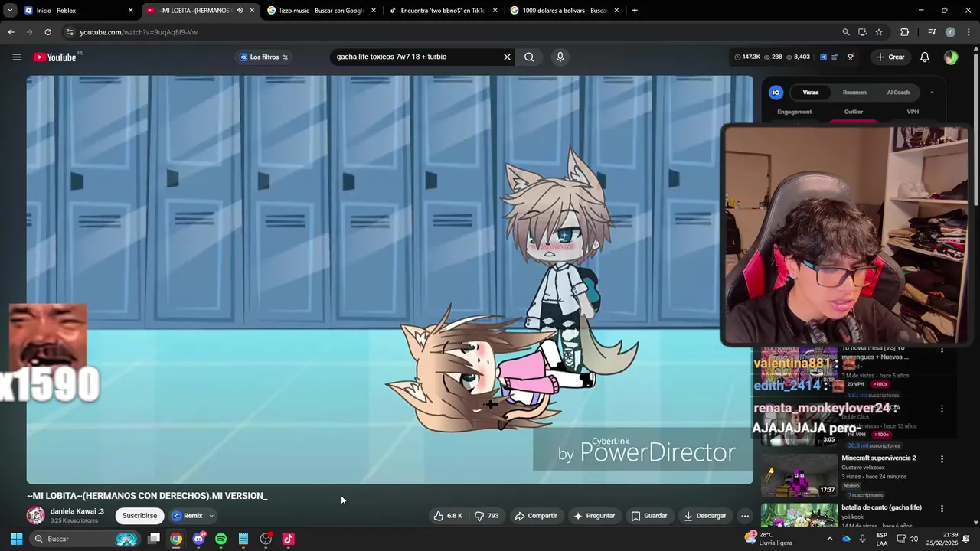The image size is (980, 551).
Task: Open batalla de canto (gacha life) video
Action: pos(880,507)
